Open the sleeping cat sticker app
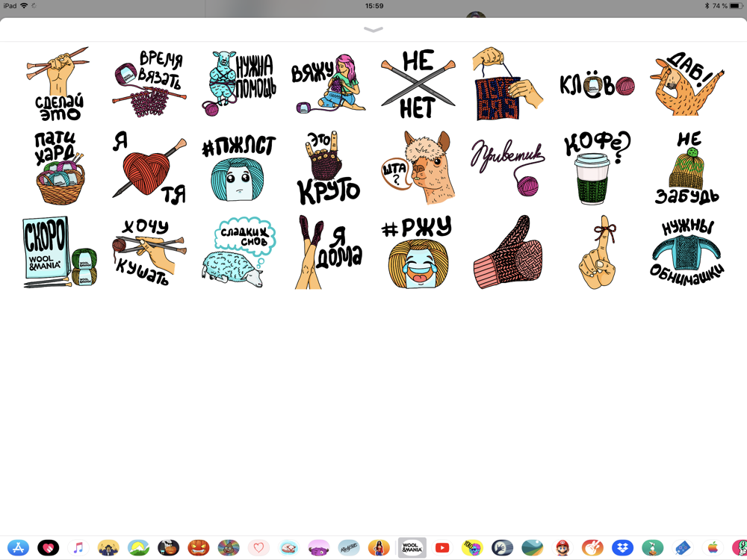Screen dimensions: 747x560 point(288,547)
